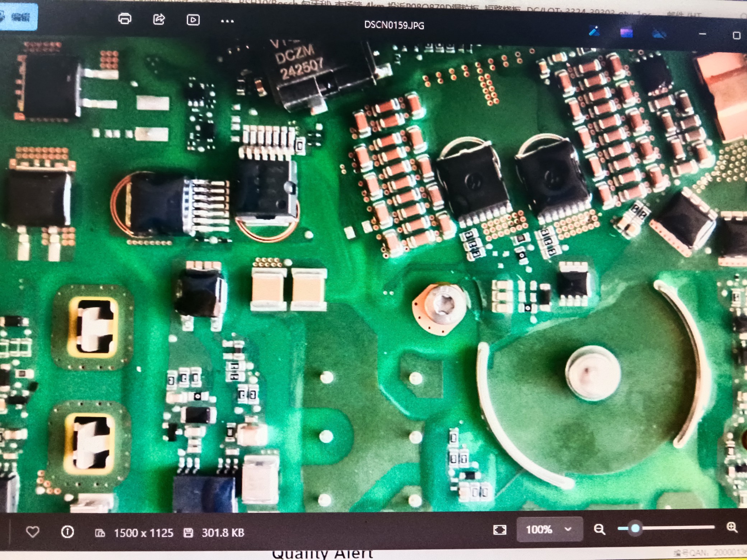Click the 1500 x 1125 dimensions label

click(x=143, y=533)
